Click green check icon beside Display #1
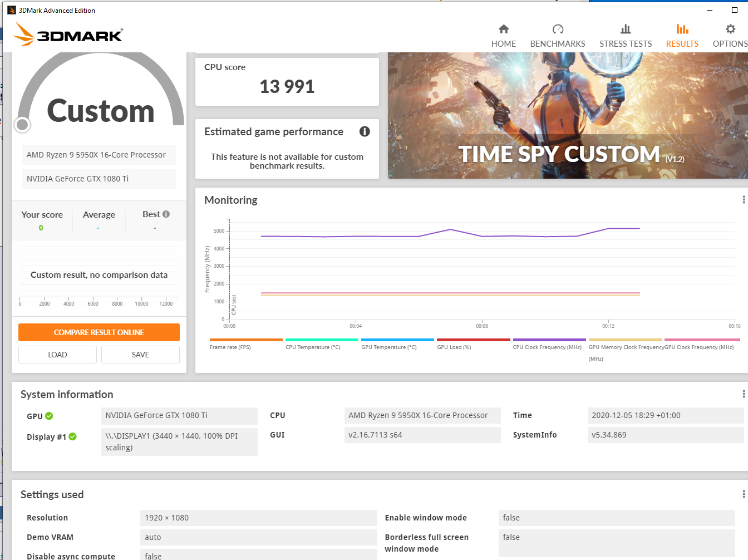748x560 pixels. [73, 437]
